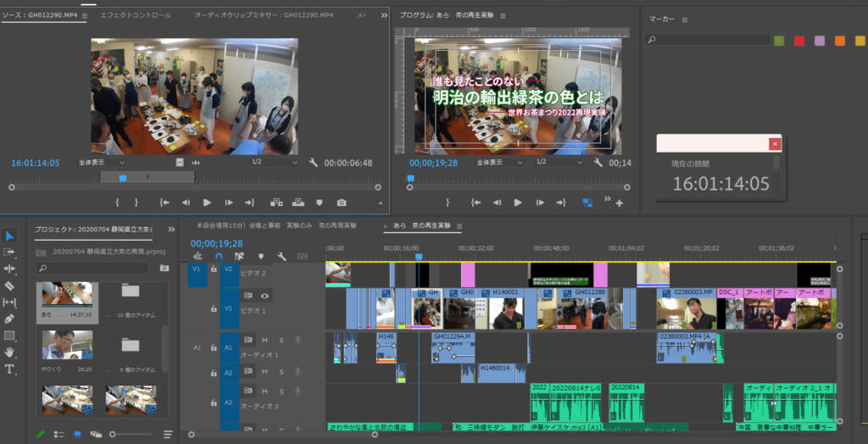Solo audio track A1
This screenshot has width=868, height=444.
(x=281, y=340)
